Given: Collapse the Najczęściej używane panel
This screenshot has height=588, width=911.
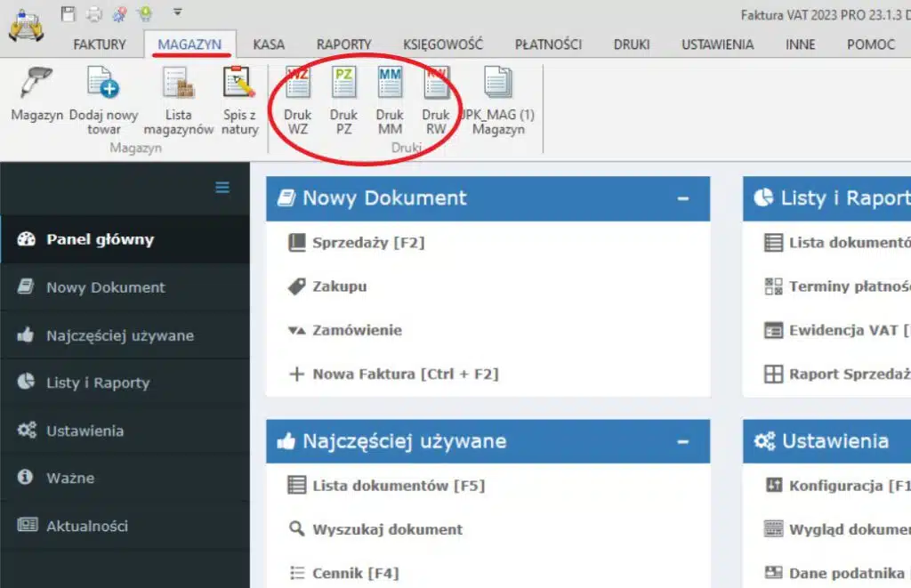Looking at the screenshot, I should coord(683,441).
